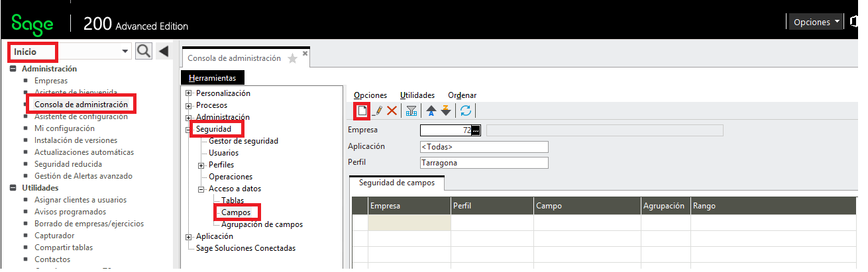Open Contactos in the sidebar
Viewport: 868px width, 272px height.
tap(52, 259)
